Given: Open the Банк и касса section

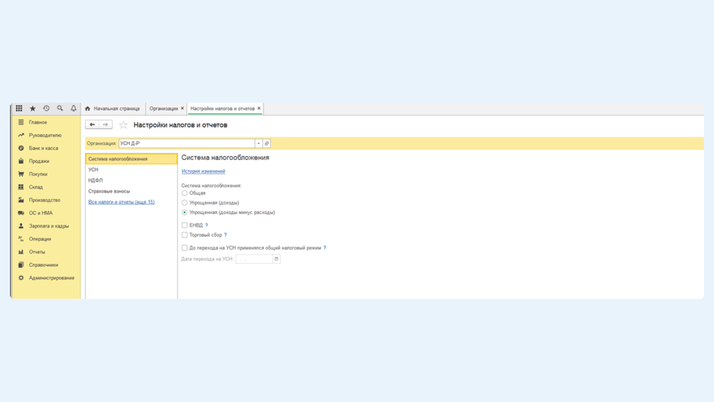Looking at the screenshot, I should tap(45, 148).
